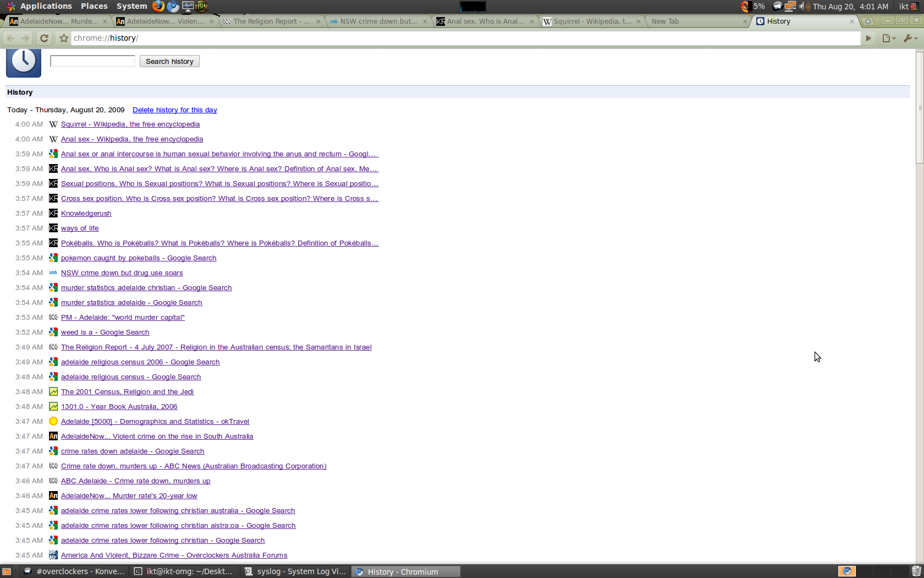
Task: Click the history clock icon
Action: 24,62
